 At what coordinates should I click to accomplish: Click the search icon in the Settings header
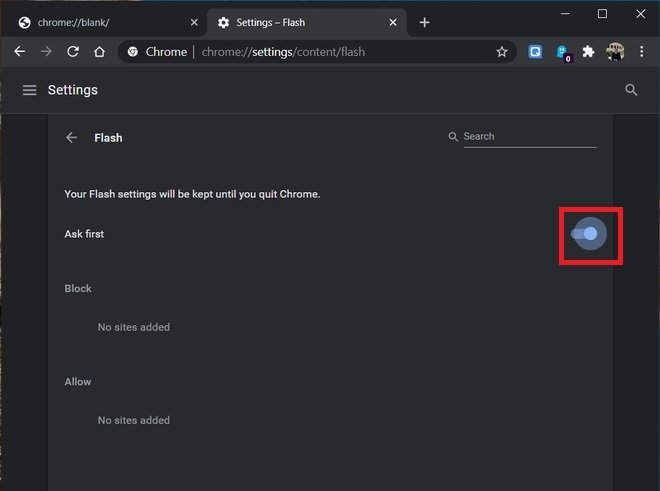pyautogui.click(x=631, y=90)
